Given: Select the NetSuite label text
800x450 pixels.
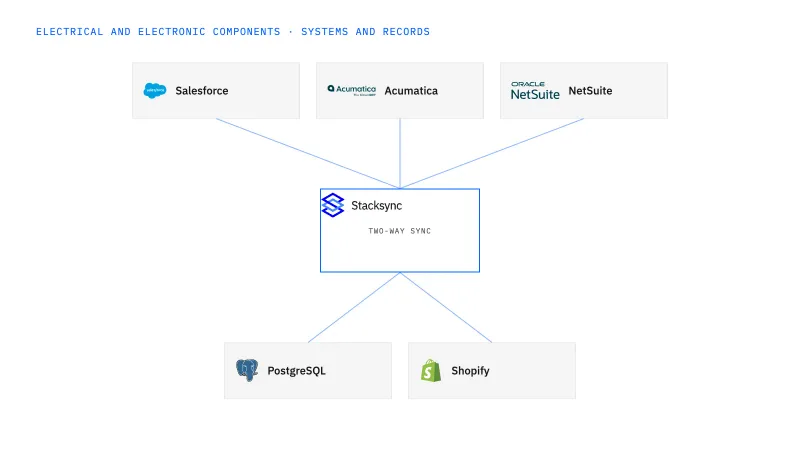Looking at the screenshot, I should 590,91.
